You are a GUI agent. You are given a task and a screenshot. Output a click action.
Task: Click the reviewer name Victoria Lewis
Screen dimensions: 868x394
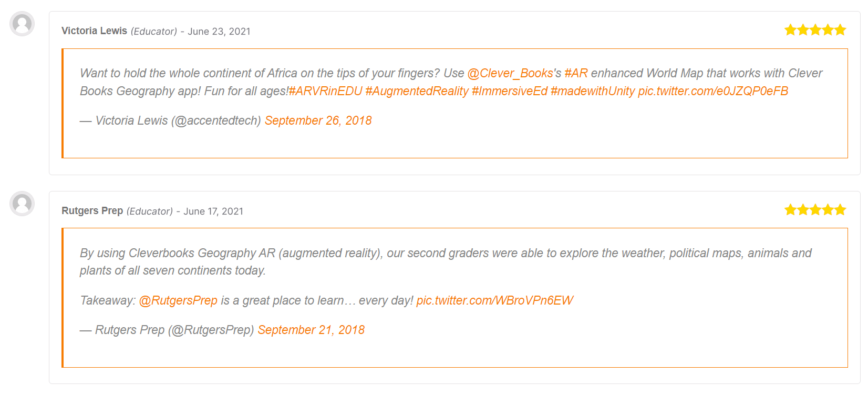pyautogui.click(x=94, y=31)
